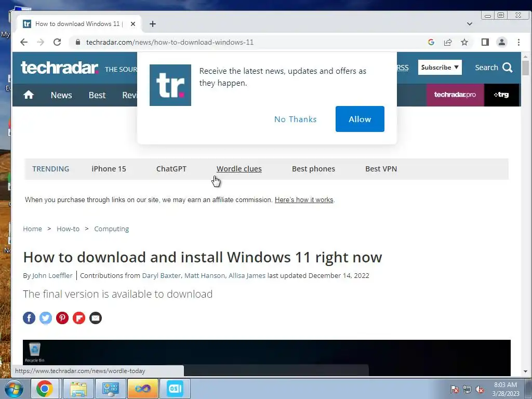This screenshot has height=399, width=532.
Task: Click the muted volume tray icon
Action: pos(480,390)
